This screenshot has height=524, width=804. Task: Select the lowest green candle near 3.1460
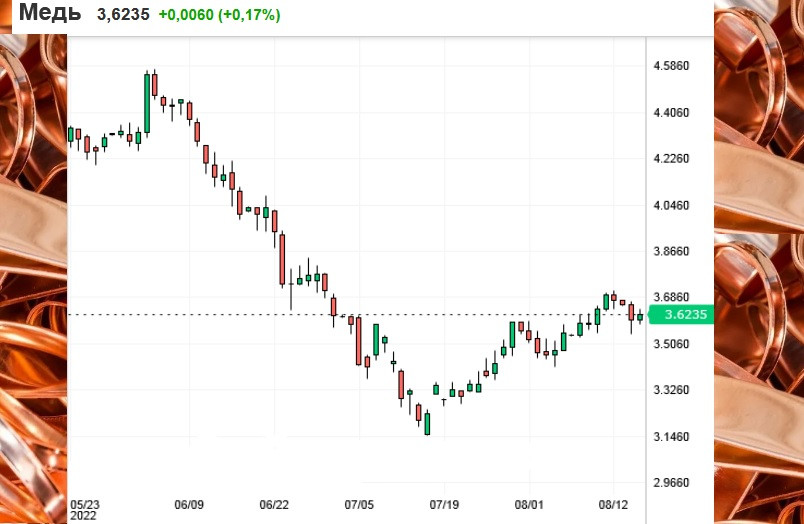click(x=427, y=423)
